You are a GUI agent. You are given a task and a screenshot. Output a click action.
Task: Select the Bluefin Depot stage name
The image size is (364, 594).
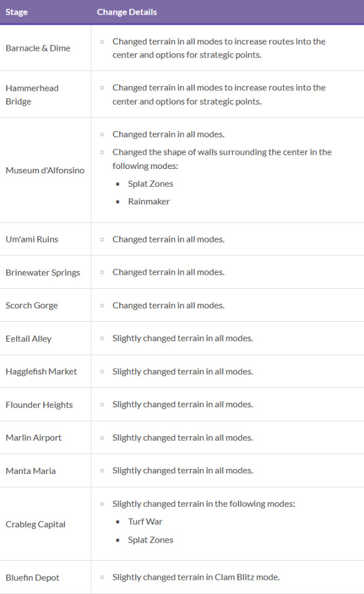(x=33, y=578)
